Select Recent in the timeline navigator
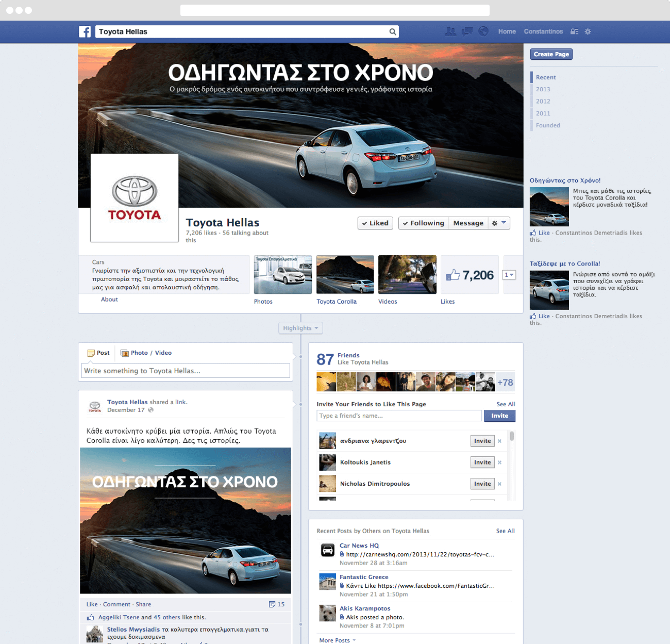Viewport: 670px width, 644px height. click(x=546, y=77)
